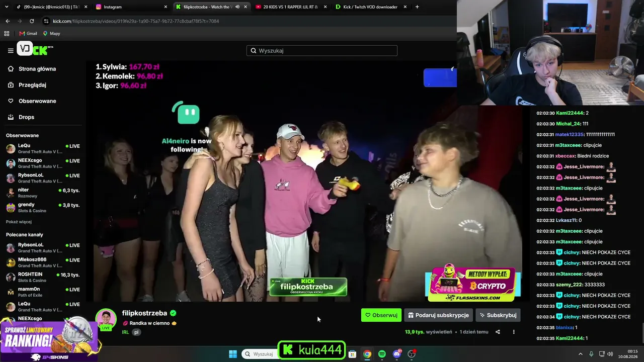Open the Gmail bookmark
The height and width of the screenshot is (362, 644).
pos(28,34)
